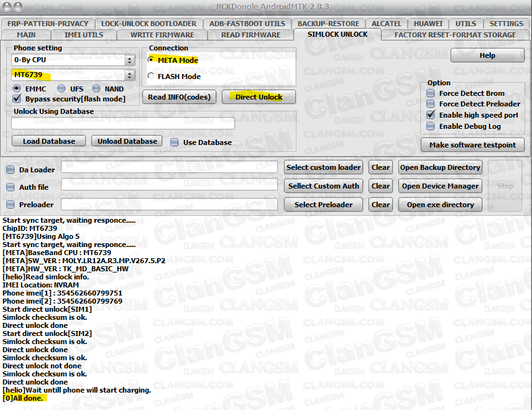Screen dimensions: 532x410
Task: Click the Auth file path field
Action: point(169,185)
